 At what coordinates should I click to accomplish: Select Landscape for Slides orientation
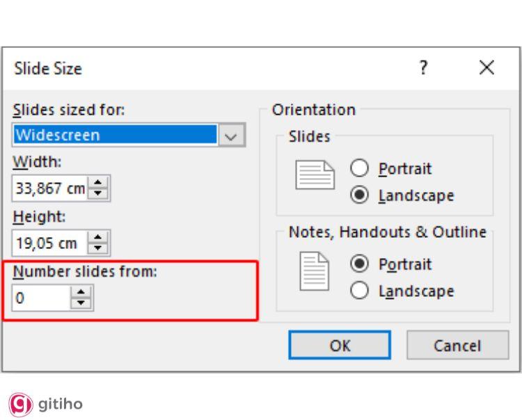(361, 195)
